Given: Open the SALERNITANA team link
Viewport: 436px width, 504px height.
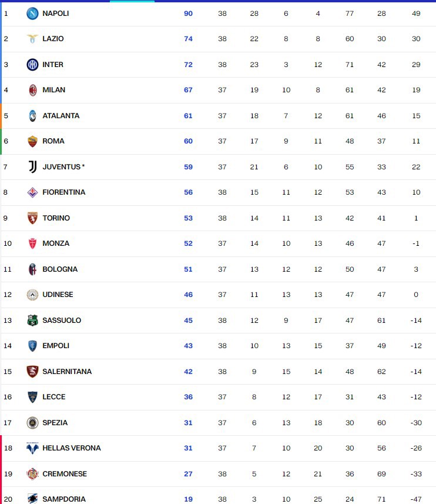Looking at the screenshot, I should (67, 371).
